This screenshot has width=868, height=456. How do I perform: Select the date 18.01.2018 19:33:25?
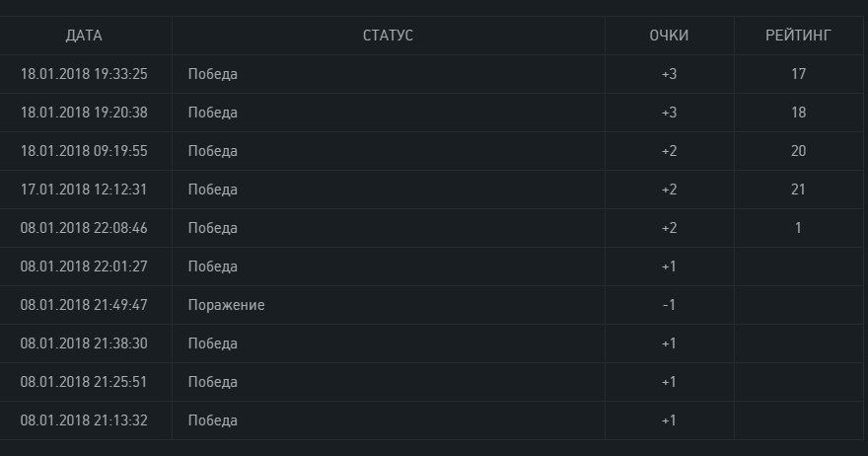point(84,74)
